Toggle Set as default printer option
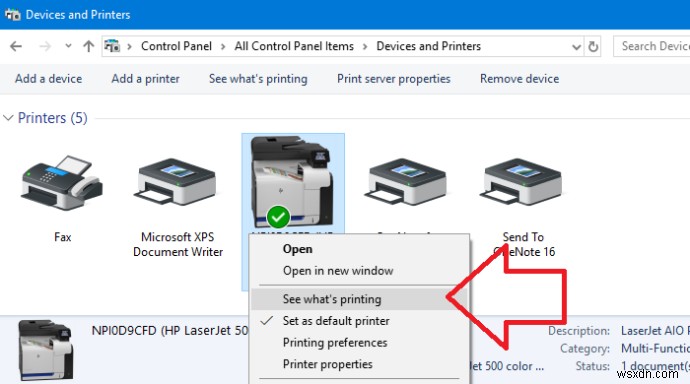Viewport: 690px width, 384px height. 360,321
